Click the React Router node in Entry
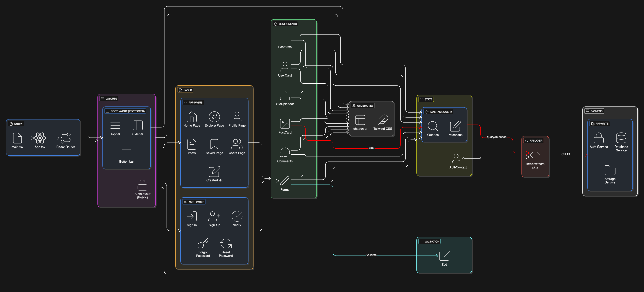This screenshot has width=644, height=292. (x=66, y=137)
